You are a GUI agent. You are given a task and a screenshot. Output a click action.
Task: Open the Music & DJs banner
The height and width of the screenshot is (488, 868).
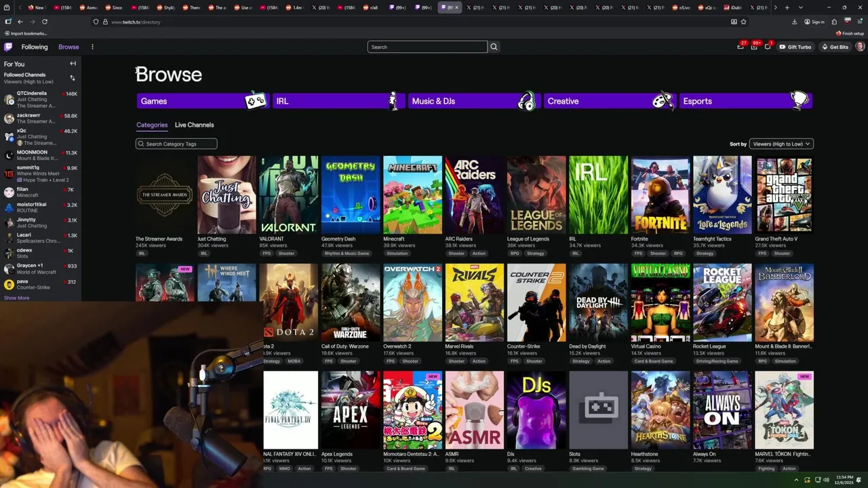click(x=474, y=101)
